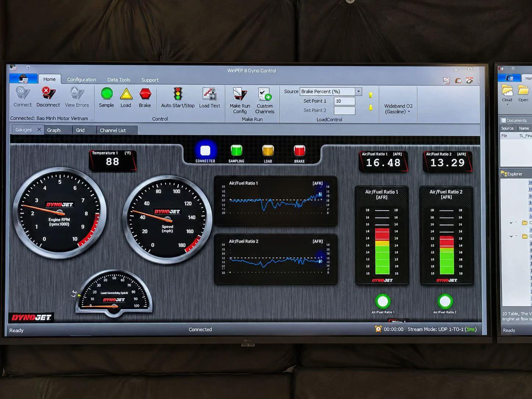The height and width of the screenshot is (399, 532).
Task: Collapse the upper folder in Explorer tree
Action: (x=511, y=223)
